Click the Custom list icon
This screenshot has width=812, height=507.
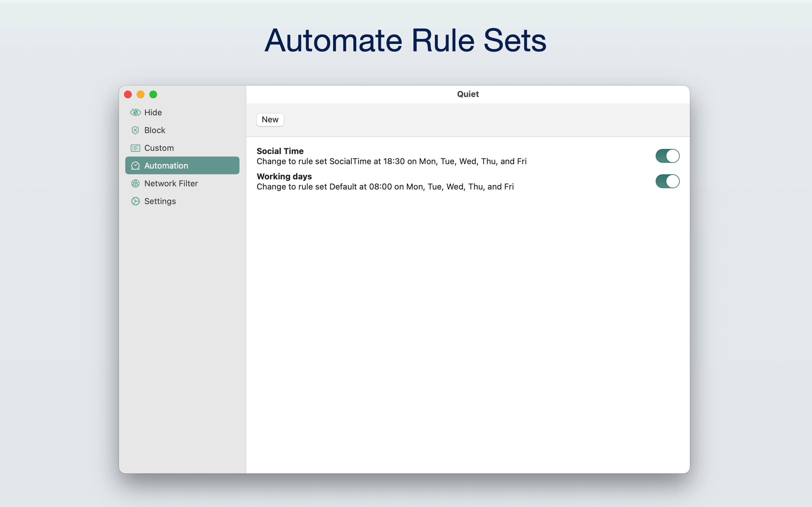[135, 148]
